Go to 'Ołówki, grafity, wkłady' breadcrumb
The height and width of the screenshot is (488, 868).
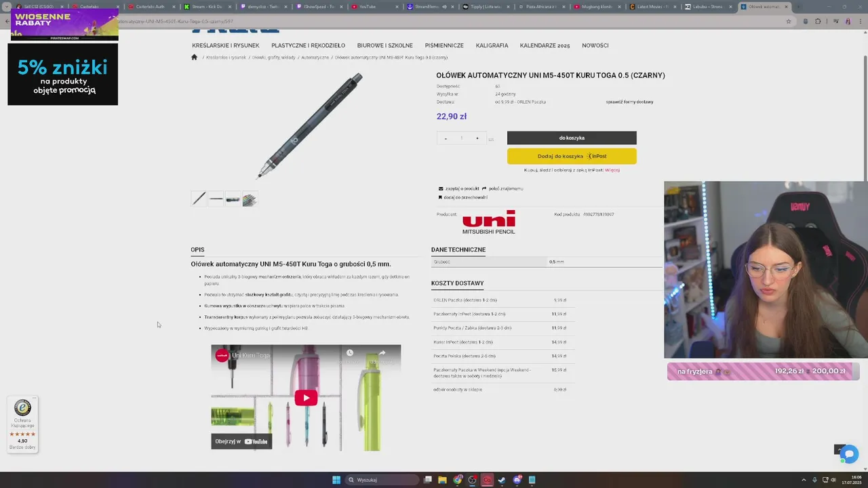tap(274, 58)
